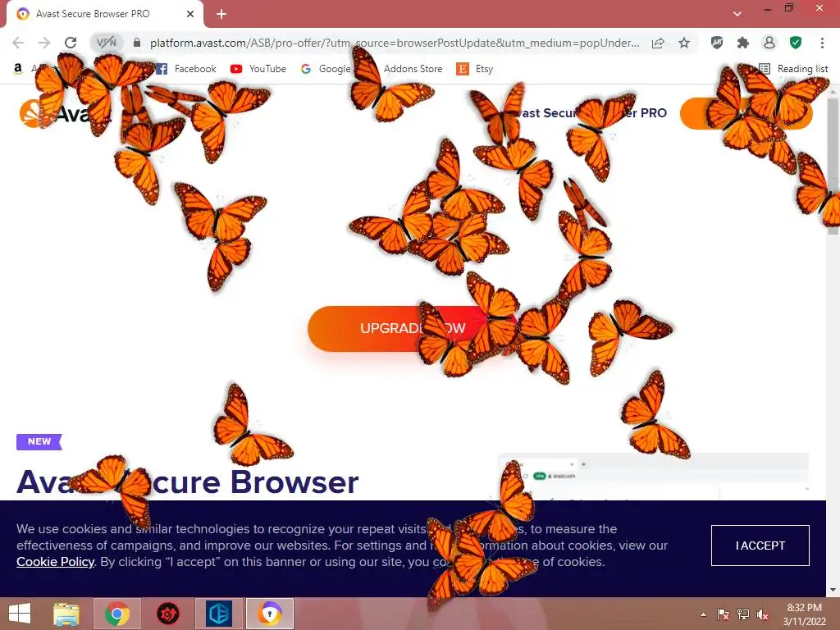Click the NEW badge label

[39, 441]
